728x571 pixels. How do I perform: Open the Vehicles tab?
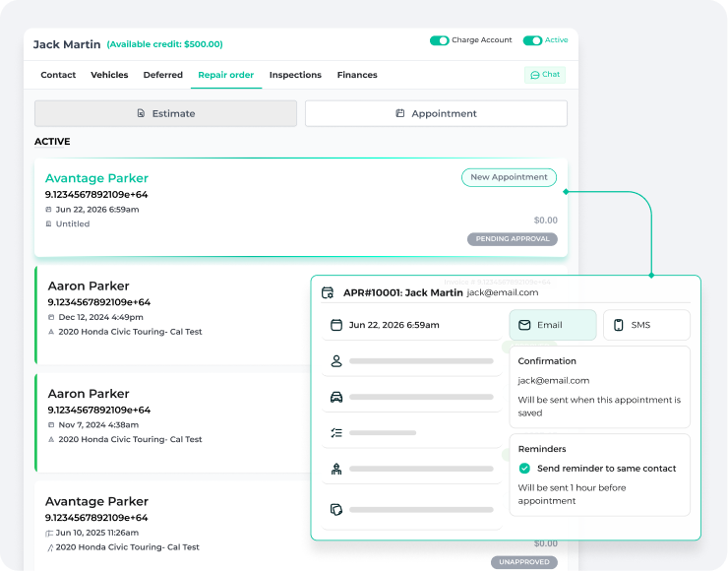[x=109, y=75]
